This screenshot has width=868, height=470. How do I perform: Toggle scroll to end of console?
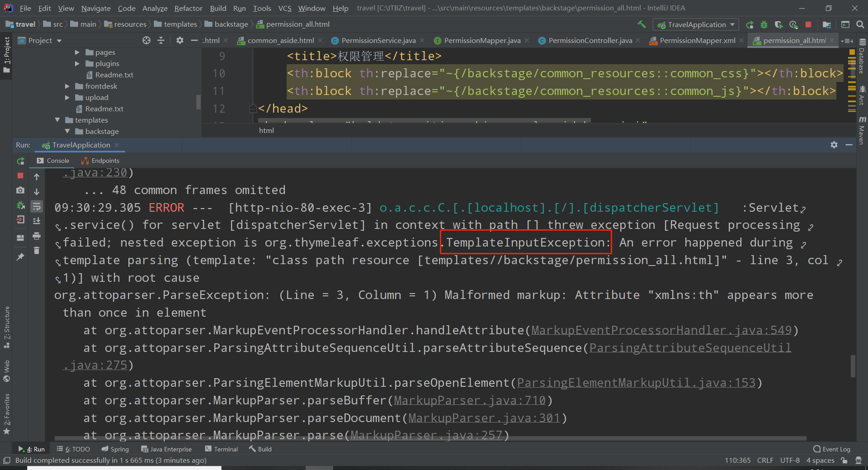[37, 221]
